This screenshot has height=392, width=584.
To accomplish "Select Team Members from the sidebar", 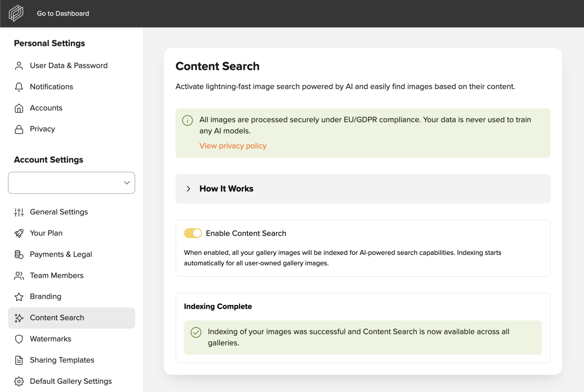I will click(x=57, y=275).
